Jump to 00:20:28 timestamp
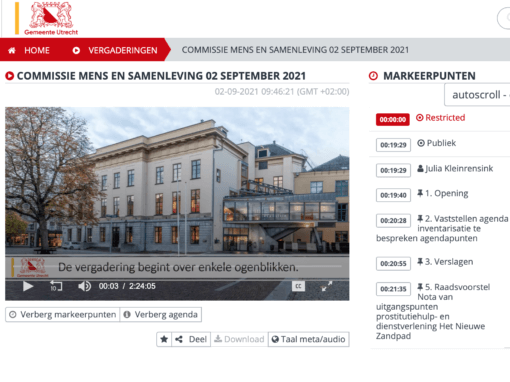 pyautogui.click(x=393, y=221)
